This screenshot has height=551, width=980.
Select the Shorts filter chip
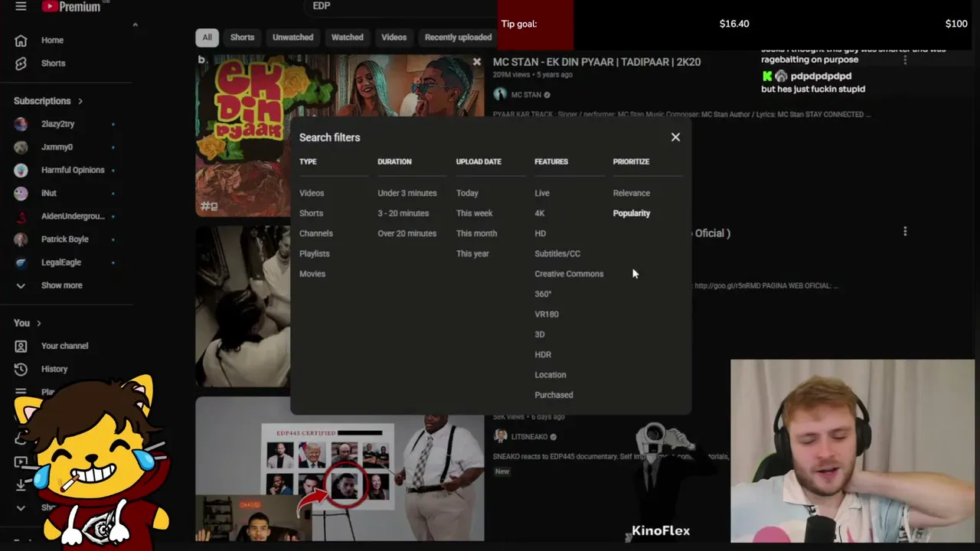(x=242, y=37)
